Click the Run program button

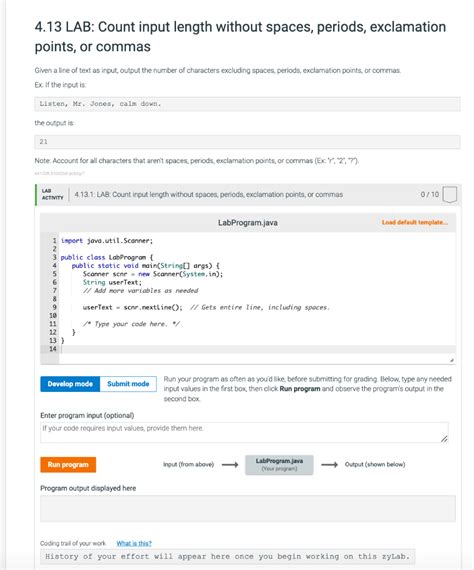point(68,464)
